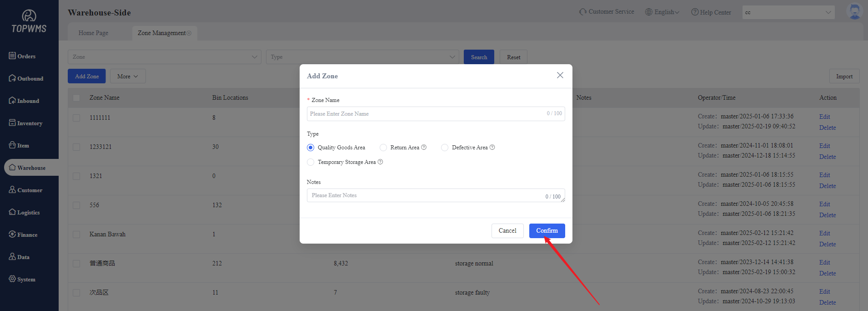Click the Orders icon in sidebar
The height and width of the screenshot is (311, 868).
pyautogui.click(x=12, y=56)
